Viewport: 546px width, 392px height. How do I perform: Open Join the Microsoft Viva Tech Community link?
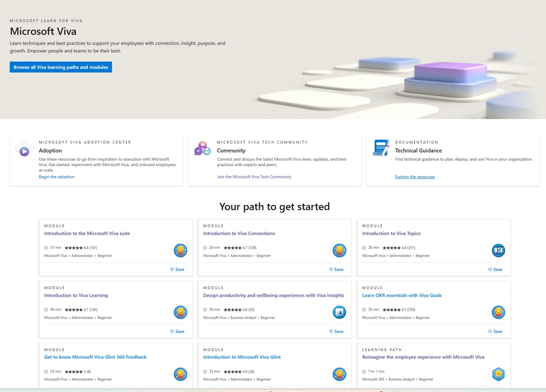[x=254, y=177]
